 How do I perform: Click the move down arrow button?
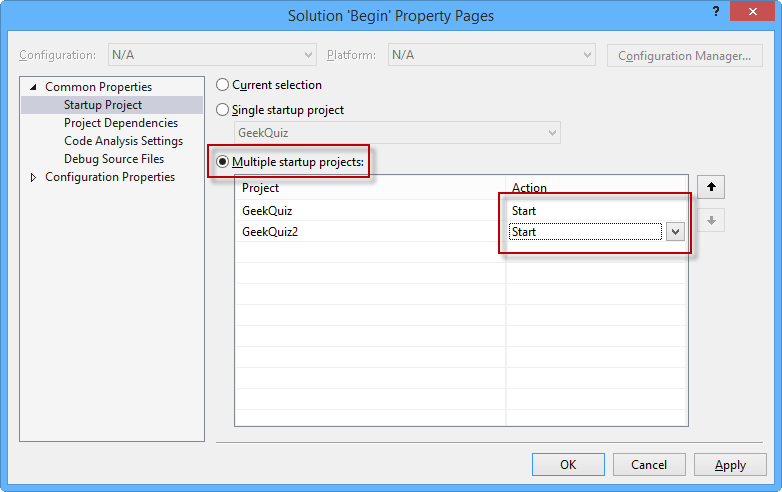coord(711,221)
